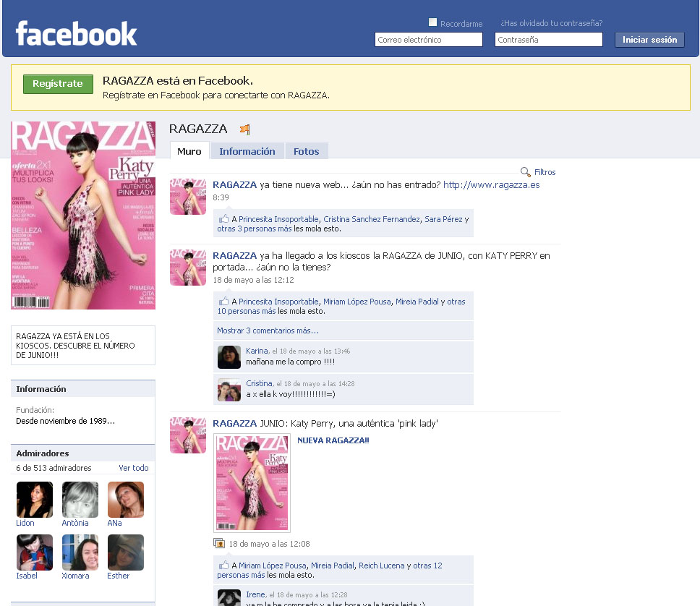Click the Iniciar sesión button

click(649, 40)
